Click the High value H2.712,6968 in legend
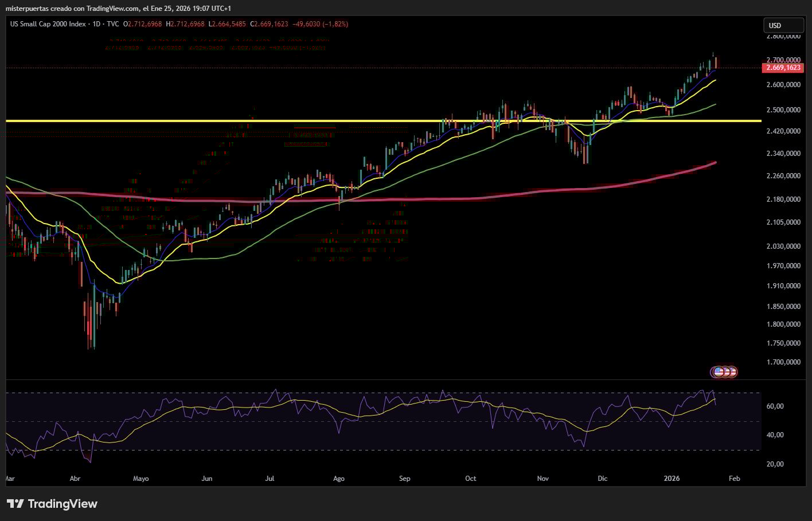812x521 pixels. (185, 24)
